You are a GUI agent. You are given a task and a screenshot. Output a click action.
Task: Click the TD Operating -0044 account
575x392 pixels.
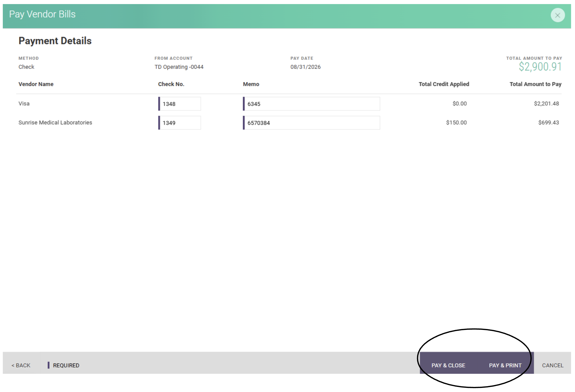(179, 67)
